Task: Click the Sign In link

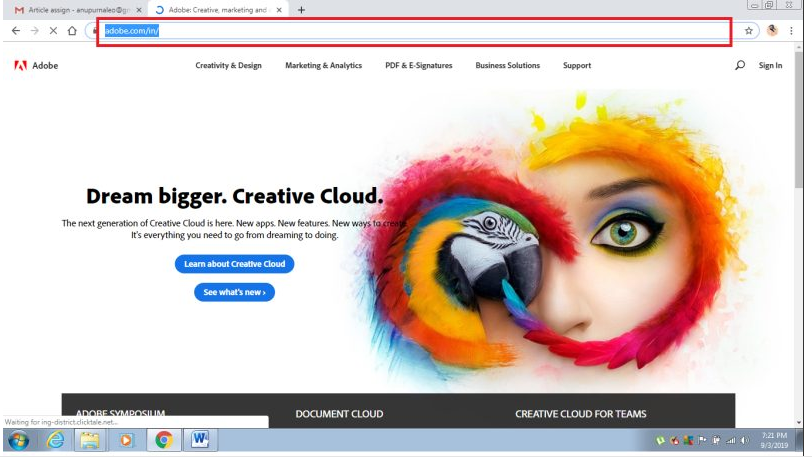Action: [770, 66]
